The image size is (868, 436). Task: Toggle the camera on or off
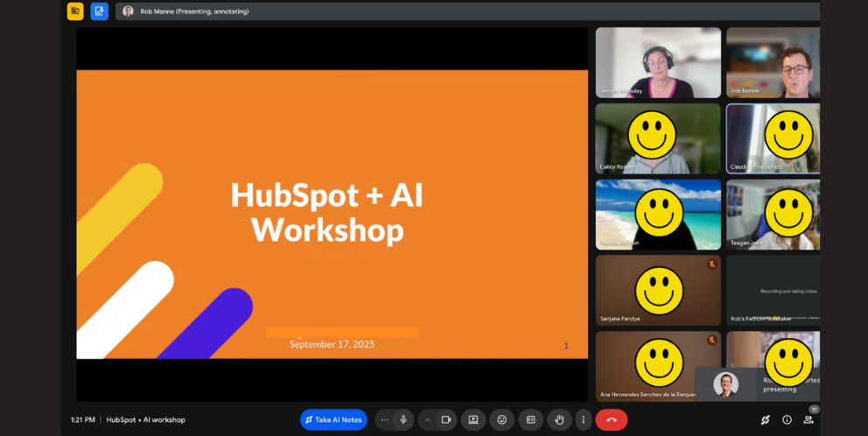point(445,419)
